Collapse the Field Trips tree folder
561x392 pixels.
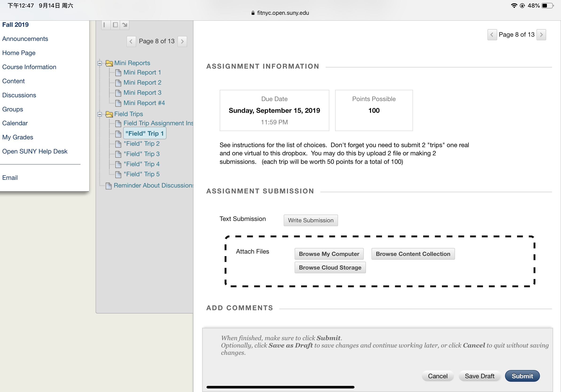coord(100,114)
